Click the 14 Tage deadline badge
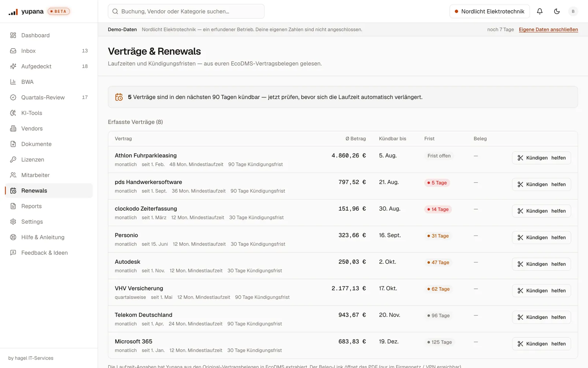The width and height of the screenshot is (588, 368). coord(438,209)
